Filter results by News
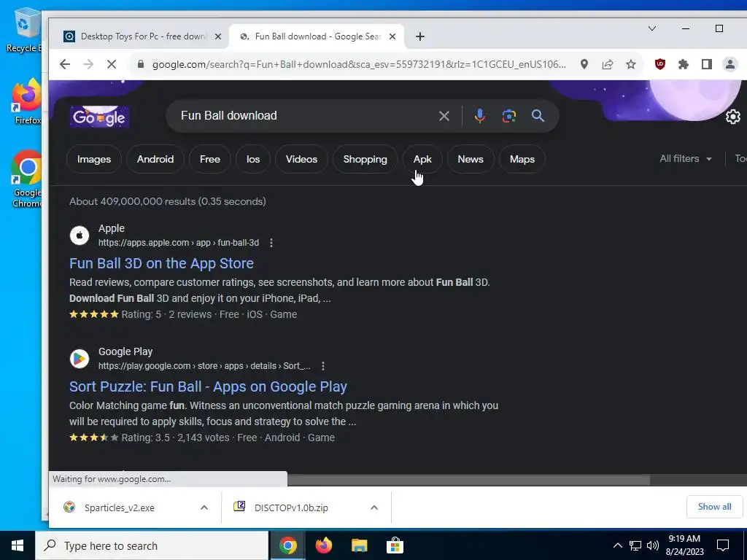The height and width of the screenshot is (560, 747). coord(471,159)
